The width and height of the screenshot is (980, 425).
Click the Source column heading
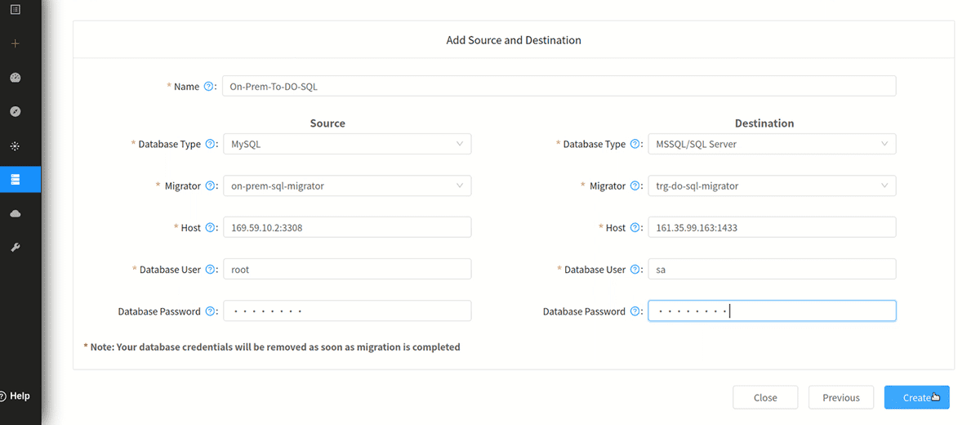point(327,123)
